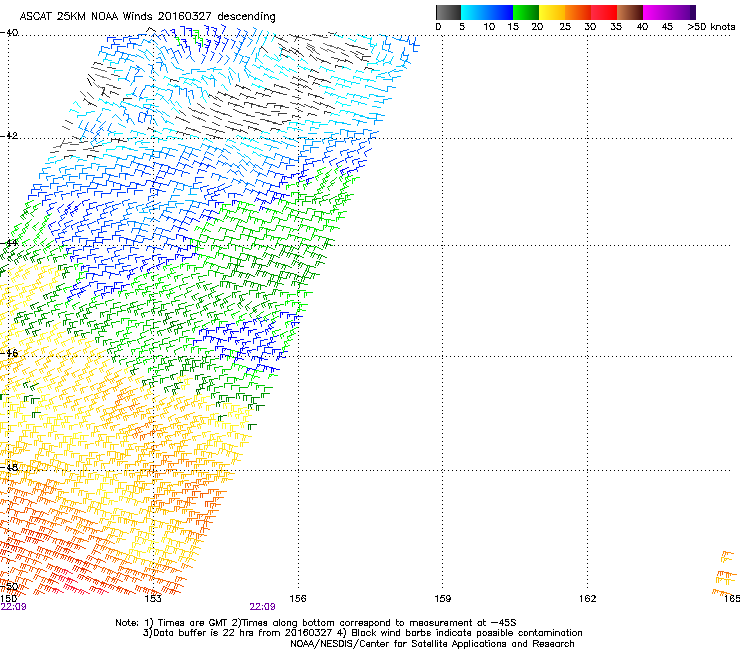Viewport: 740px width, 650px height.
Task: Pick the gray 0-5 knots legend segment
Action: coord(448,12)
